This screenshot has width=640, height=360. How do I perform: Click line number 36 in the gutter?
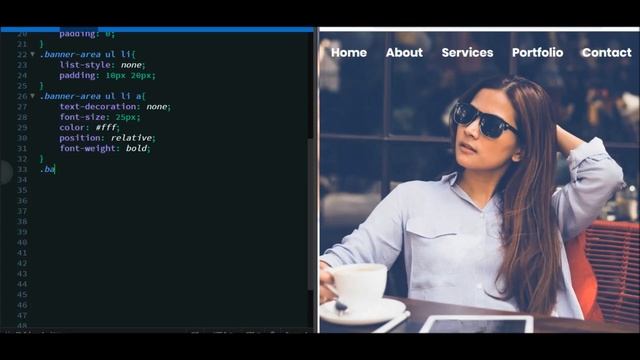click(x=22, y=200)
